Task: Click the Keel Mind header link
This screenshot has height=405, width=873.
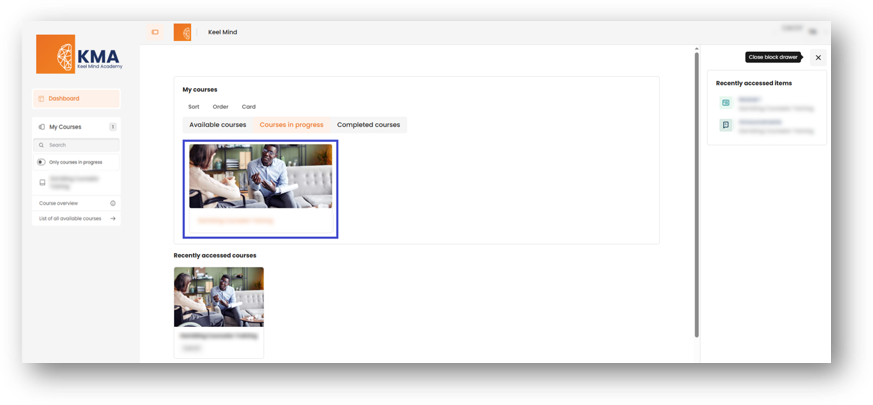Action: 222,32
